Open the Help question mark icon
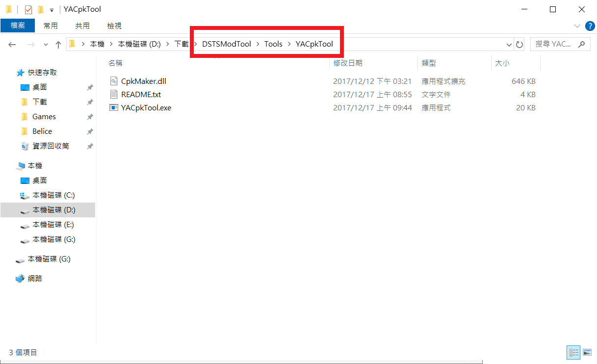Image resolution: width=597 pixels, height=364 pixels. coord(590,26)
